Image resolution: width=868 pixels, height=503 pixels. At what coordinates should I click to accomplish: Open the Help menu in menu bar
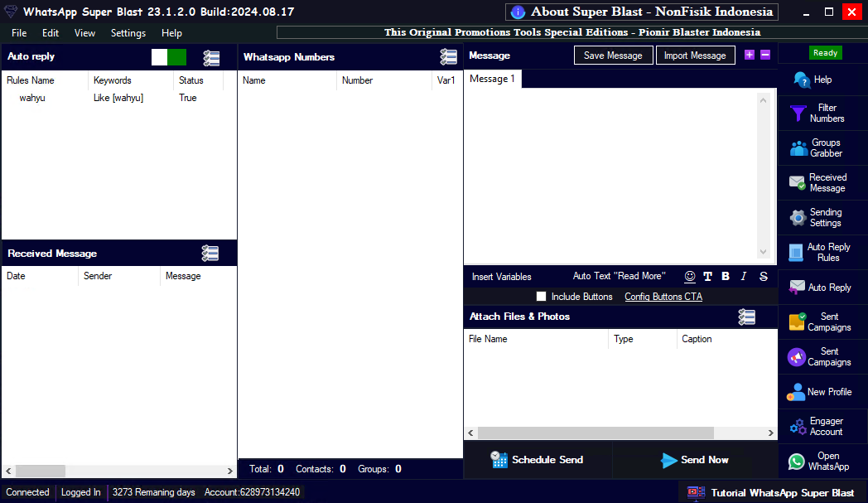pos(171,33)
